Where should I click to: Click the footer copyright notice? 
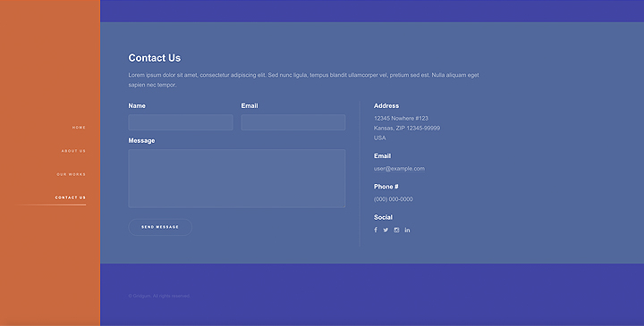coord(159,296)
